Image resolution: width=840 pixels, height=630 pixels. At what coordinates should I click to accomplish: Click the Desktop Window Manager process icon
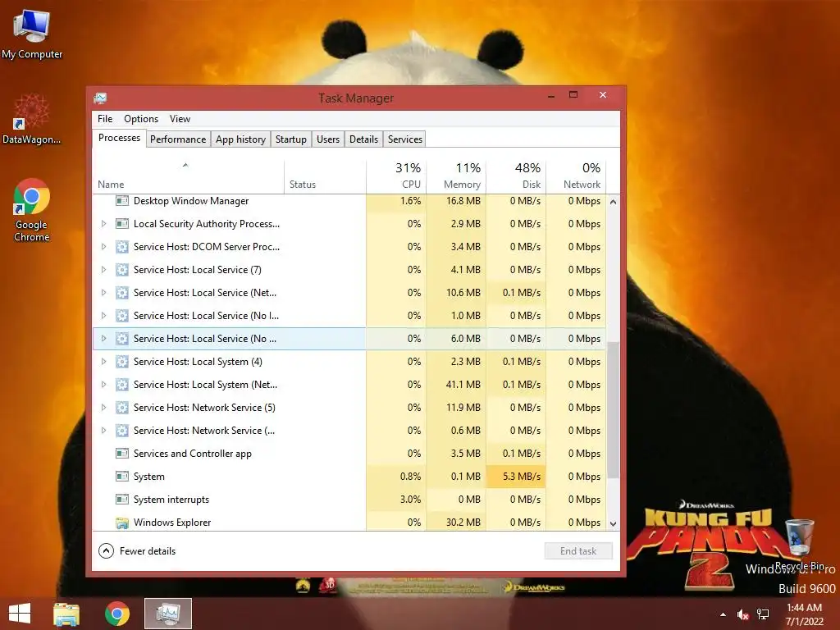[122, 201]
